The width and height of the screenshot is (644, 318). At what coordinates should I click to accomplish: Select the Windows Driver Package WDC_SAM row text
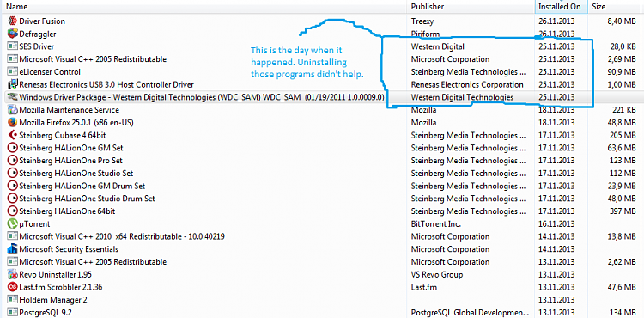tap(202, 97)
